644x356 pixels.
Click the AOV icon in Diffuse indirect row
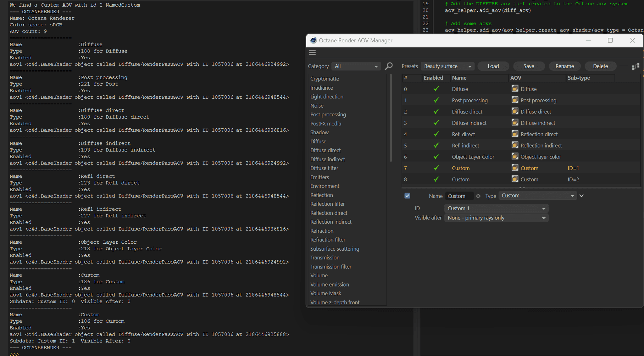coord(515,123)
